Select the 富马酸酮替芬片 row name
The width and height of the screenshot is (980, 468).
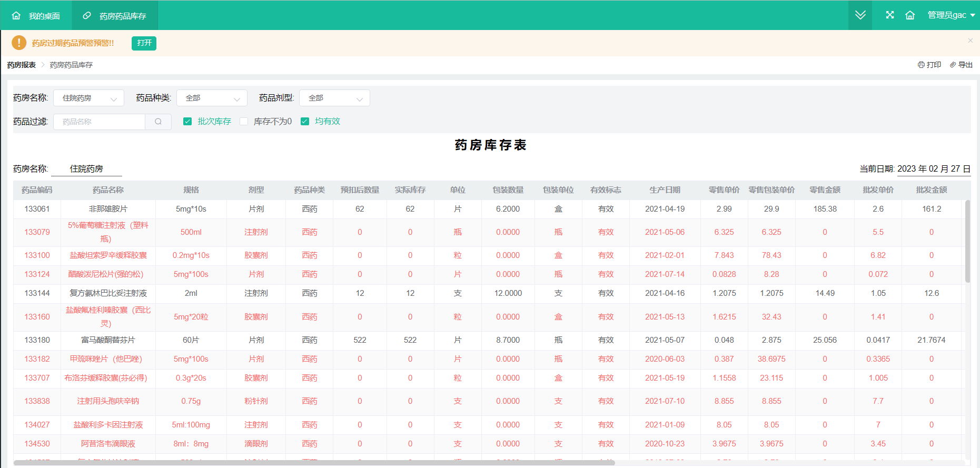108,340
